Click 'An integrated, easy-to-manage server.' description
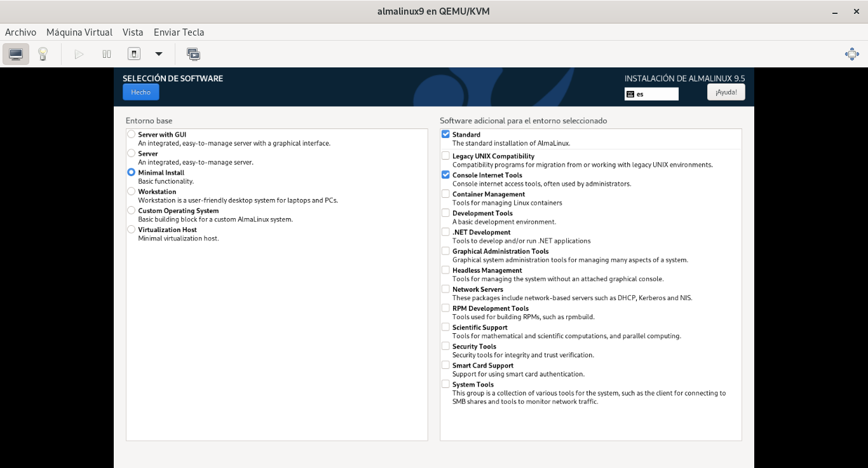The height and width of the screenshot is (468, 868). click(196, 162)
